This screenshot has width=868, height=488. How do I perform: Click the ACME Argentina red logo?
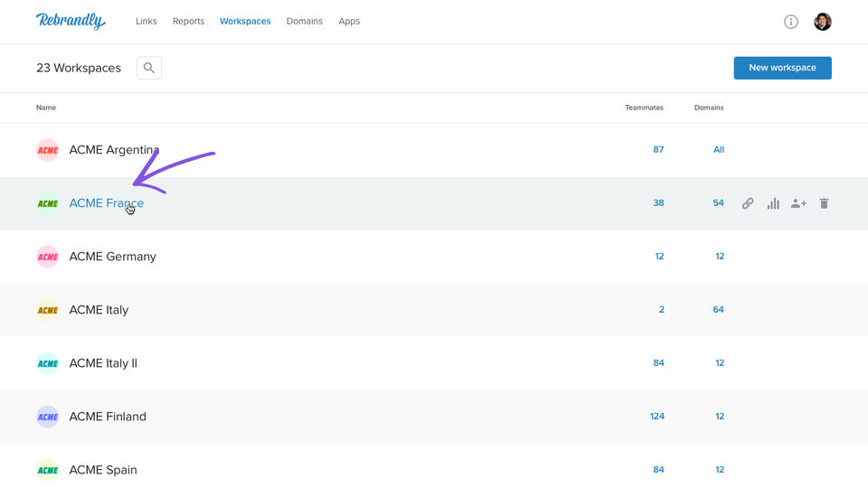pos(48,150)
